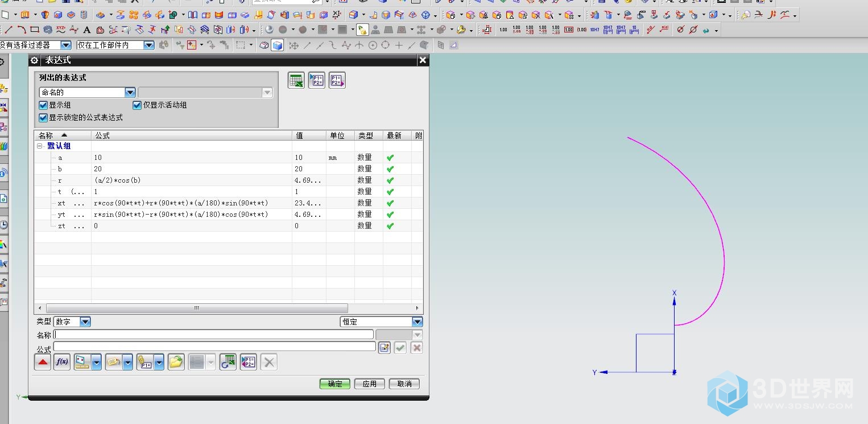The height and width of the screenshot is (424, 868).
Task: Click the import expressions from file icon
Action: click(x=316, y=81)
